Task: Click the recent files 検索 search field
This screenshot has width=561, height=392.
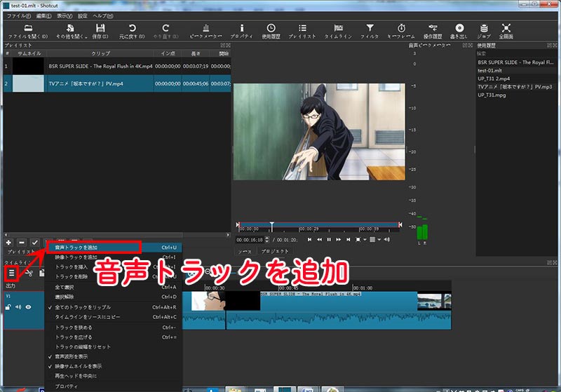Action: (x=516, y=54)
